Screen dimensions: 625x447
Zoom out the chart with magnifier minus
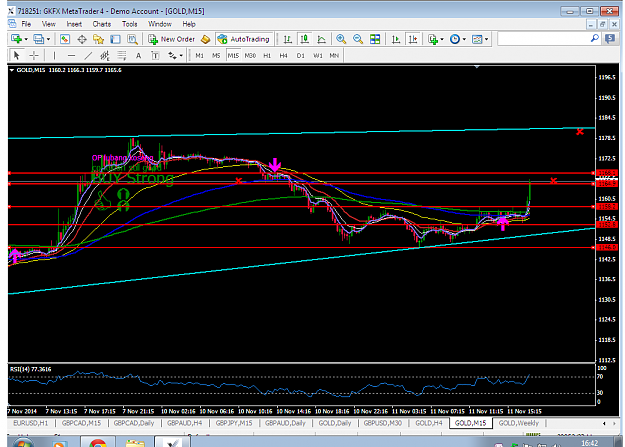click(x=358, y=39)
